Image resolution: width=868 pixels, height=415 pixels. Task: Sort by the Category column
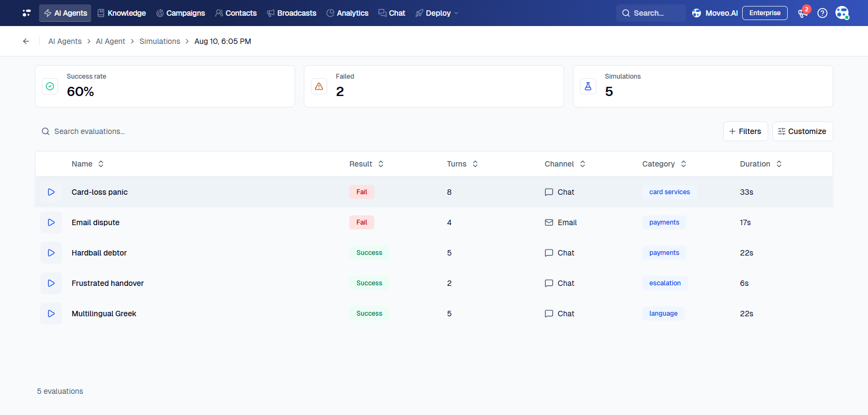coord(664,164)
